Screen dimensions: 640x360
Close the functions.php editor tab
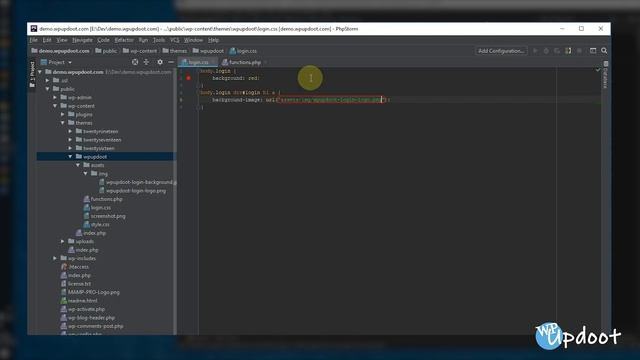tap(265, 62)
